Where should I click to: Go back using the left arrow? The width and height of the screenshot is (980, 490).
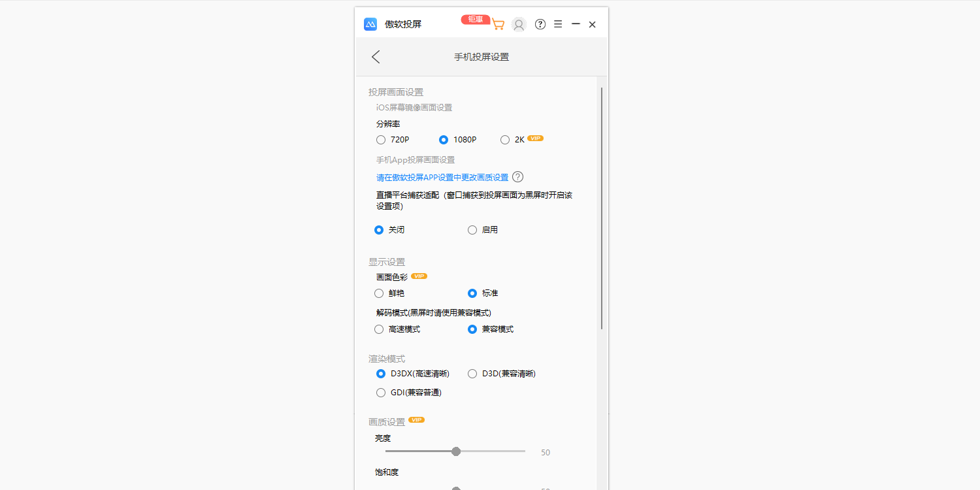click(x=376, y=57)
